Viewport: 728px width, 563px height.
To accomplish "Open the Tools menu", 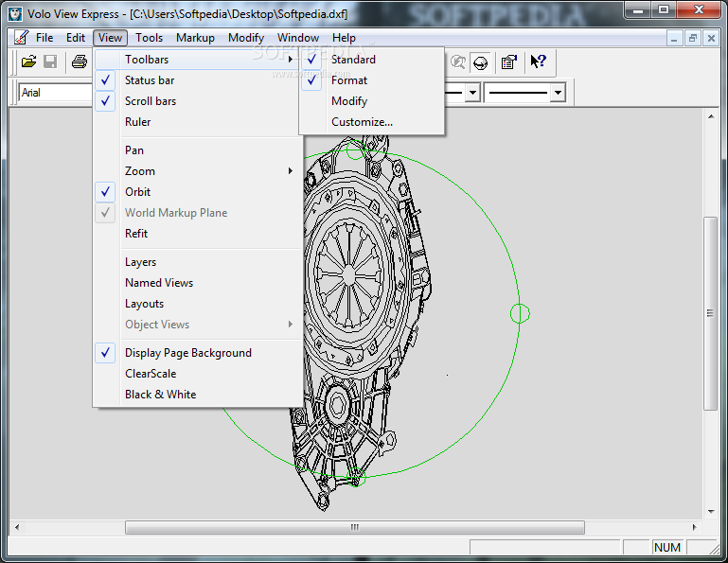I will tap(149, 38).
